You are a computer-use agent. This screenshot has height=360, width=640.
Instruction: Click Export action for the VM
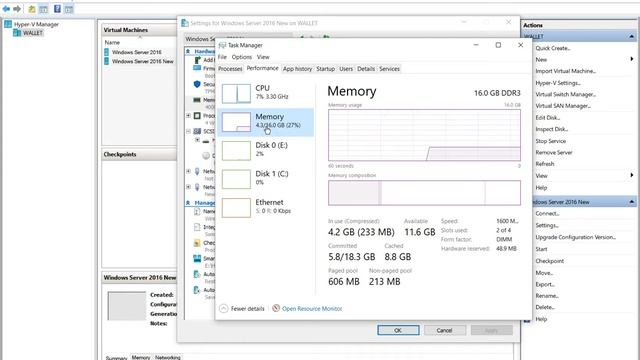545,284
